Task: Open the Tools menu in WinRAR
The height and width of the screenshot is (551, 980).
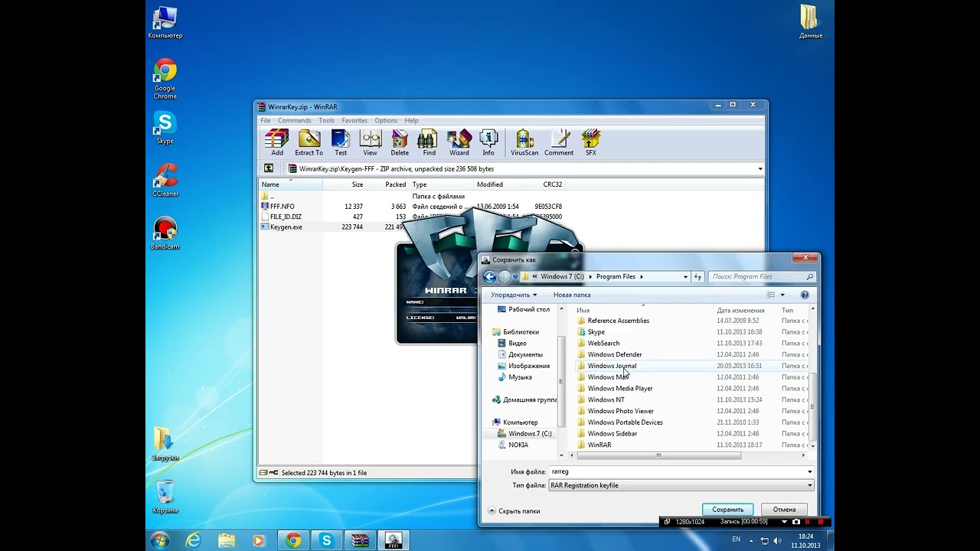Action: click(x=326, y=120)
